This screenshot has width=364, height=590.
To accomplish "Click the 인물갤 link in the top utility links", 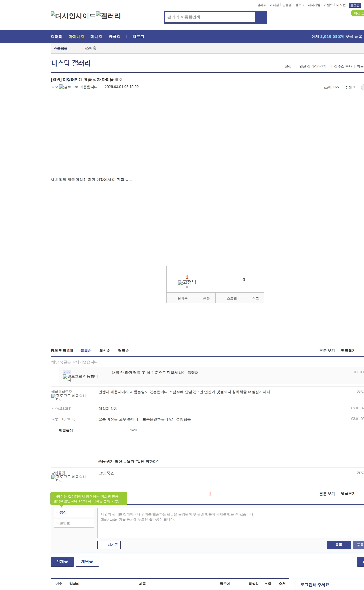I will click(x=287, y=5).
